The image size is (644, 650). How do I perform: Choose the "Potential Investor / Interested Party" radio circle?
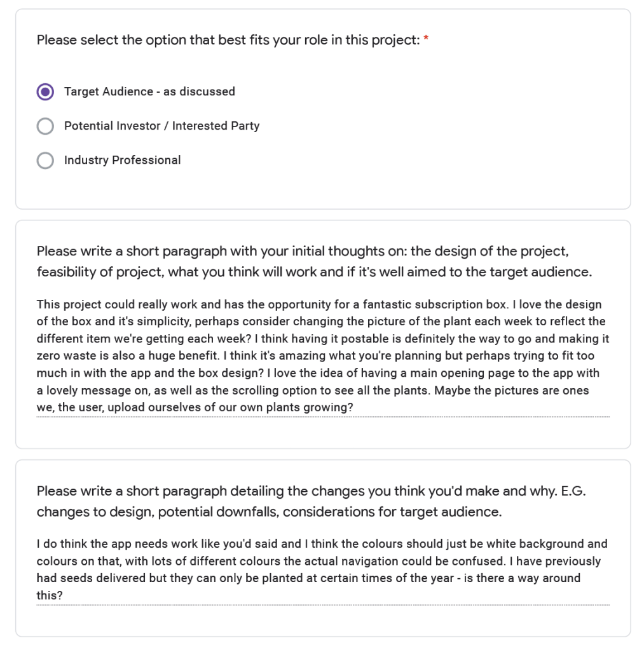click(x=45, y=126)
